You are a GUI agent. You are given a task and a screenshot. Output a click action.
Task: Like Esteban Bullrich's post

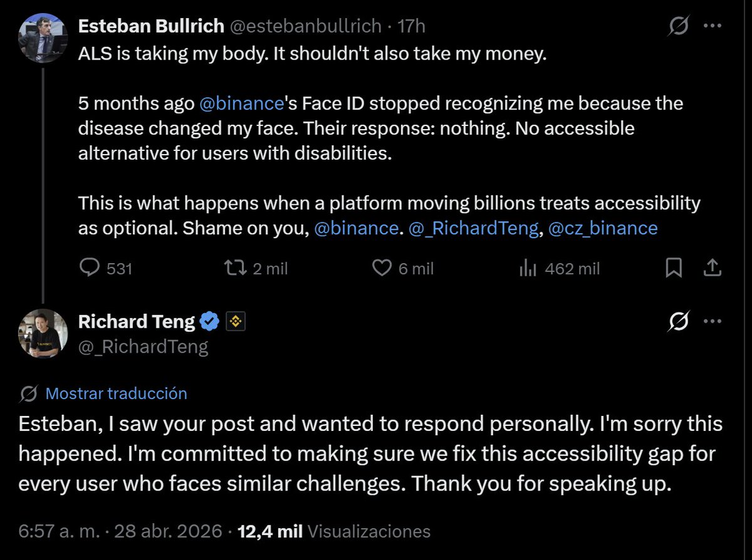pos(382,268)
